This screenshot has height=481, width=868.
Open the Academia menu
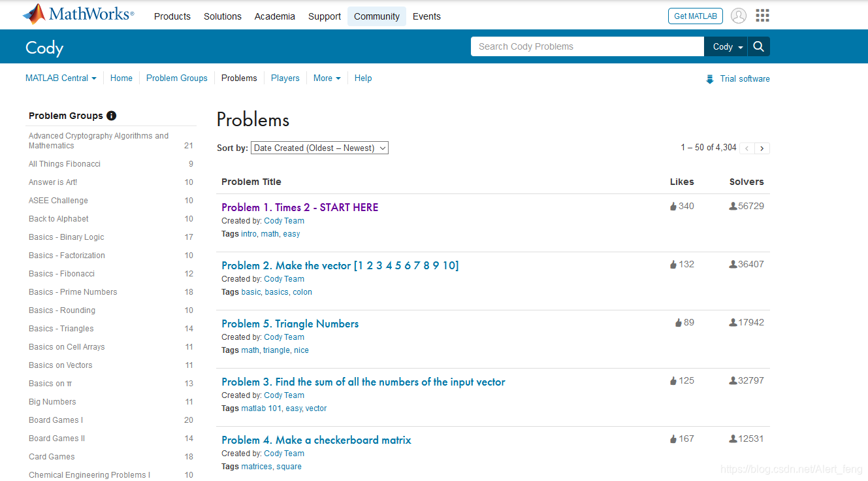click(x=275, y=16)
